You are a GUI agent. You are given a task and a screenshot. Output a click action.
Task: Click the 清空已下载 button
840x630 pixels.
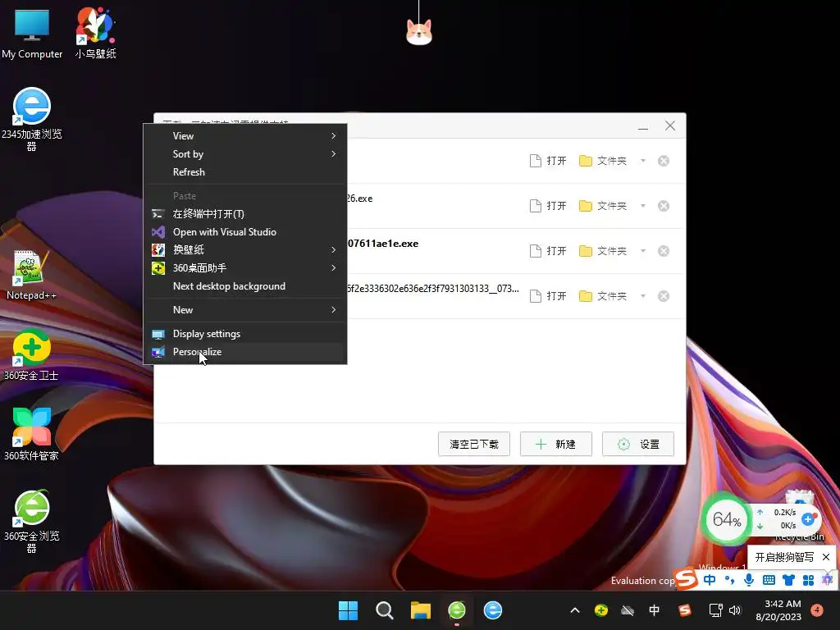click(473, 444)
